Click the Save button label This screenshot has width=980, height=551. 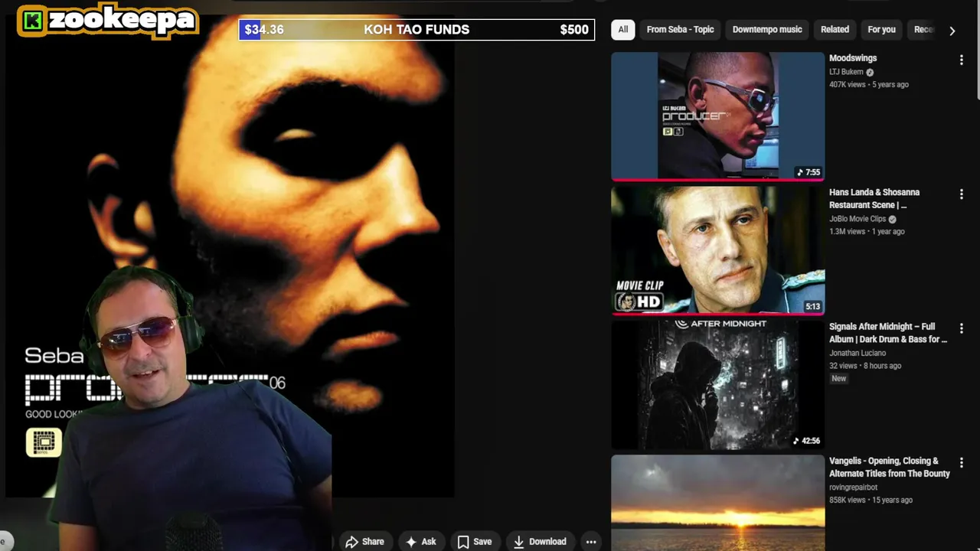pyautogui.click(x=482, y=542)
